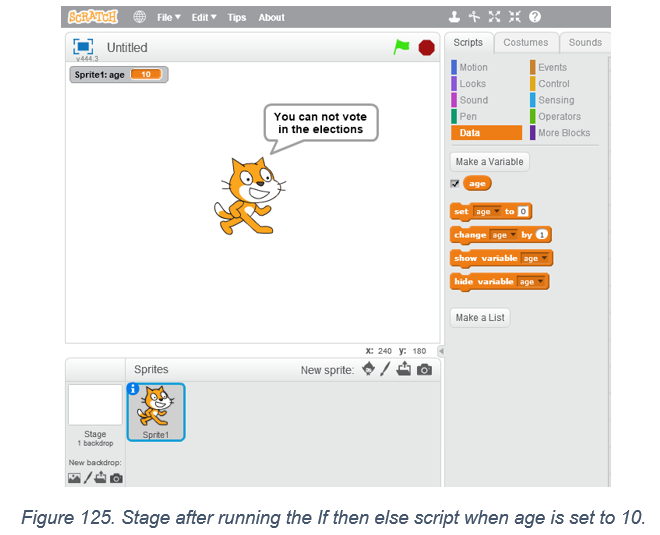The image size is (660, 535).
Task: Select the Shrink sprite tool
Action: 514,17
